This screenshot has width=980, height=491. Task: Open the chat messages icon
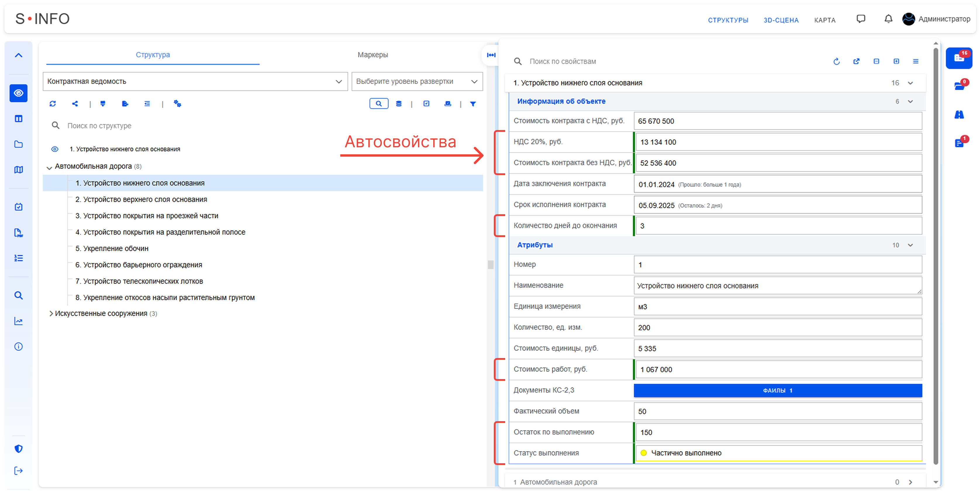860,19
